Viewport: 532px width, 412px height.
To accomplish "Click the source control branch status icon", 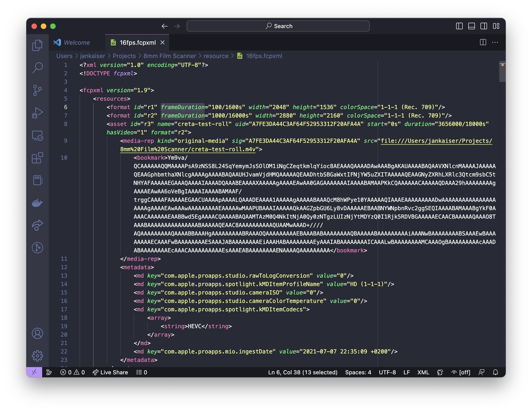I will [49, 372].
